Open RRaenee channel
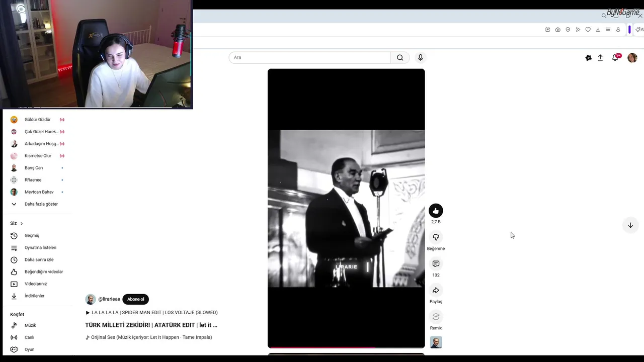Viewport: 644px width, 362px height. pos(37,180)
